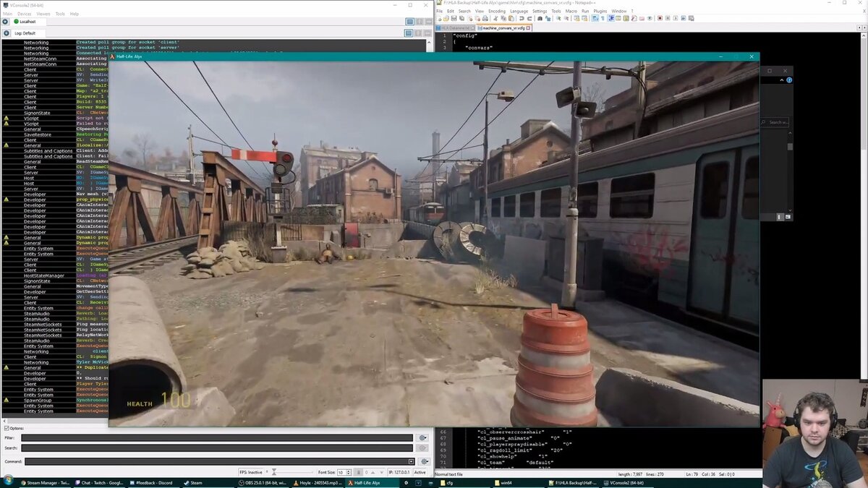Viewport: 868px width, 488px height.
Task: Open OBS 25.0.1 from the taskbar
Action: click(x=264, y=483)
